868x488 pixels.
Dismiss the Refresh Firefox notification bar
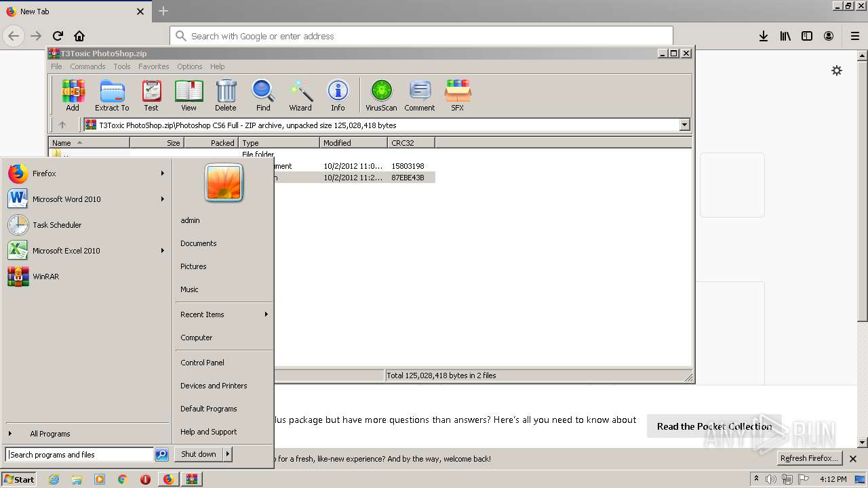[x=853, y=459]
